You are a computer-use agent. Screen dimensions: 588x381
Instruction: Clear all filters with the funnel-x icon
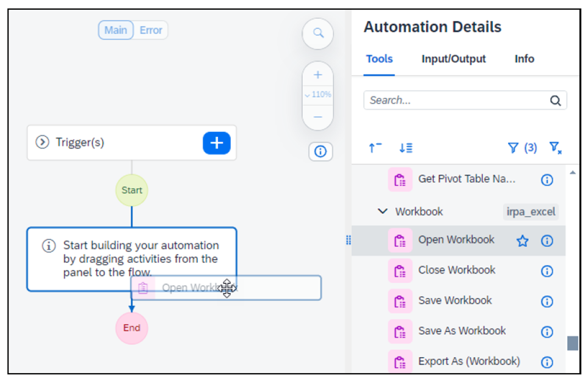click(555, 148)
